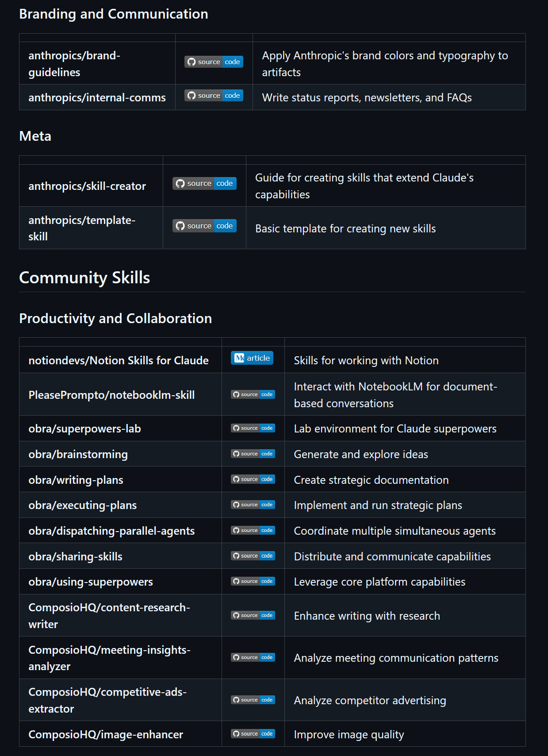The width and height of the screenshot is (548, 756).
Task: Open the source code badge for obra/writing-plans
Action: pyautogui.click(x=253, y=479)
